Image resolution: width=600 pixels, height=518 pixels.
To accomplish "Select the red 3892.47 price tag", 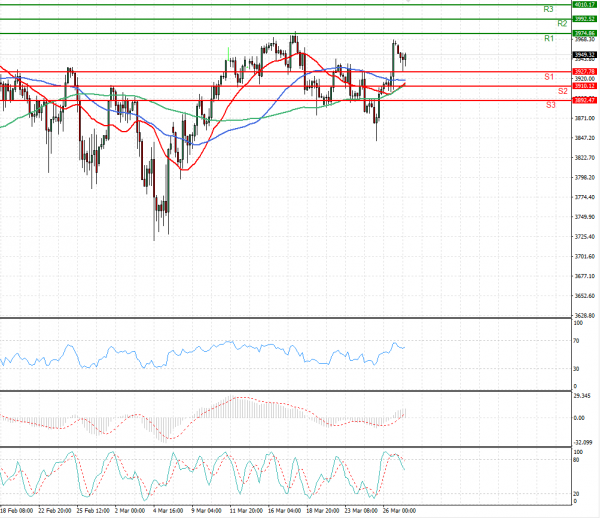I will point(585,100).
